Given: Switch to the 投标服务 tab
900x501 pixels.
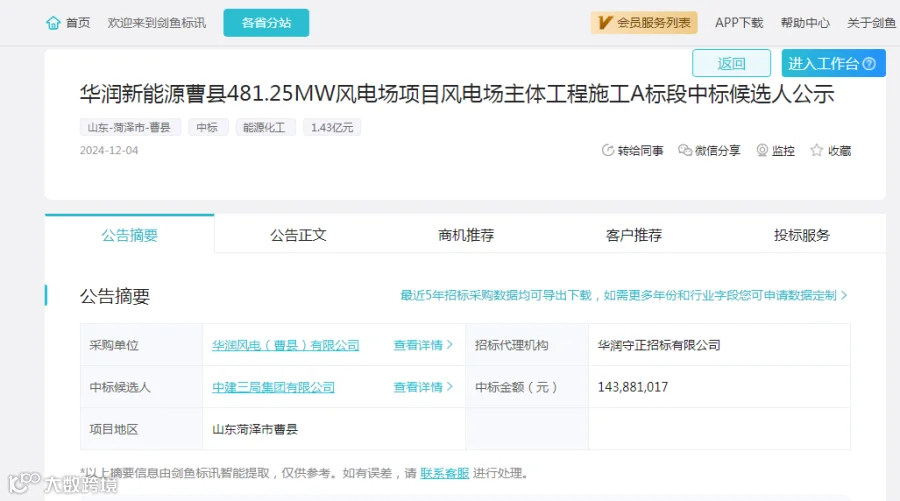Looking at the screenshot, I should pyautogui.click(x=802, y=234).
